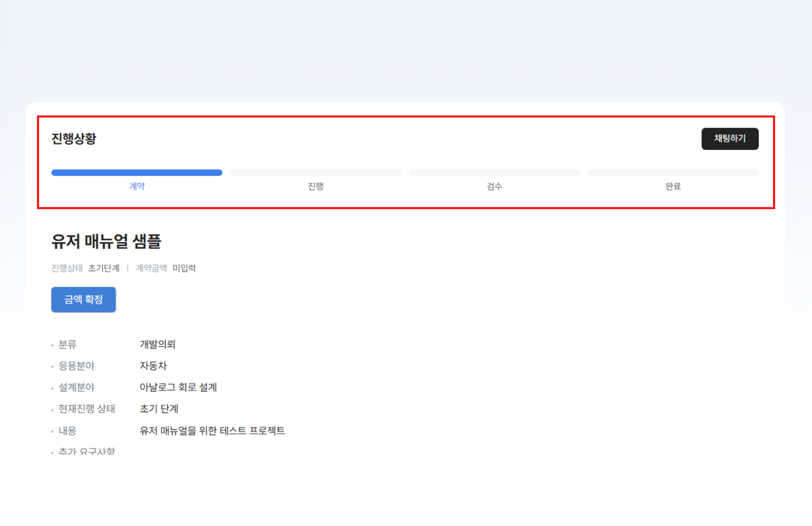Click the 응용분야 field label
812x526 pixels.
click(x=77, y=366)
